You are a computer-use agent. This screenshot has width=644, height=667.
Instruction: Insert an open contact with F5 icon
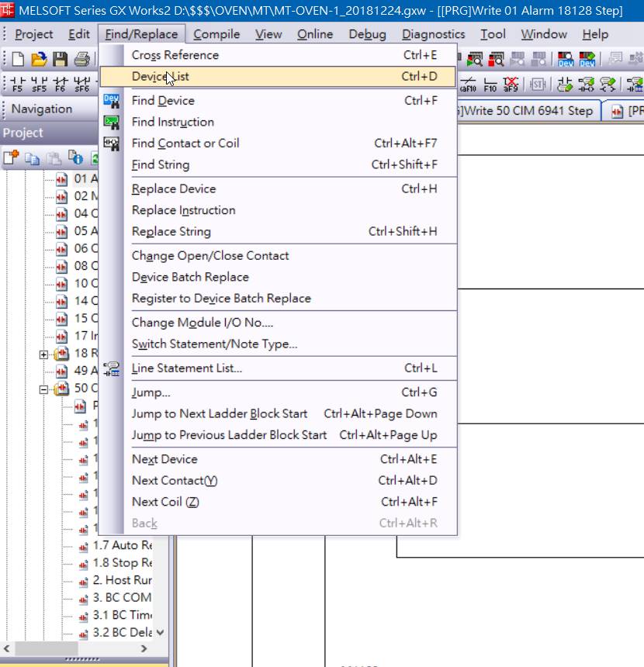click(18, 84)
